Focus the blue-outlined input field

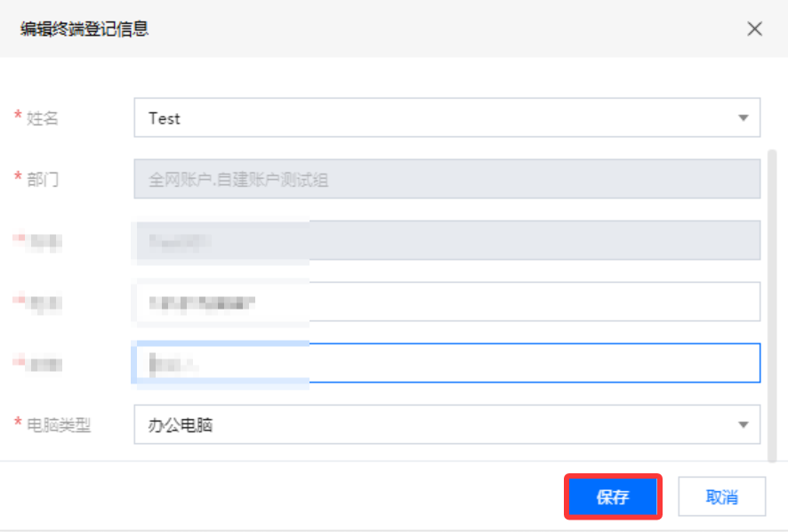(446, 363)
